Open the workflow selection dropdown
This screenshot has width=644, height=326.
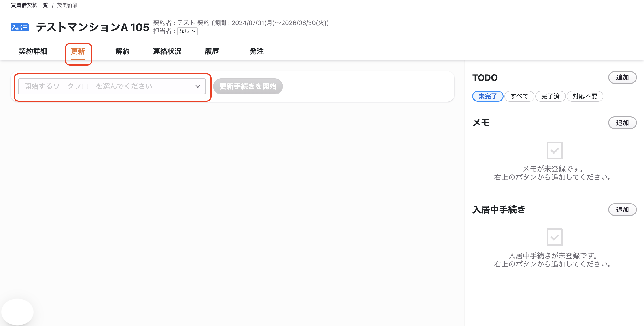[112, 86]
